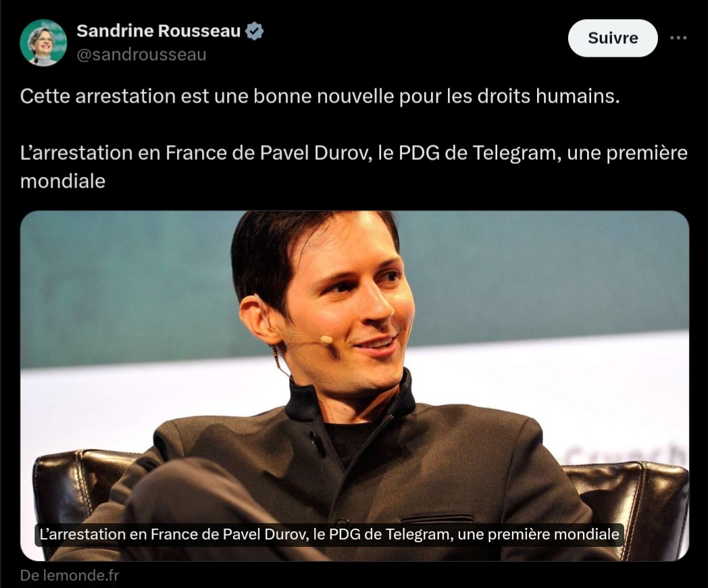The height and width of the screenshot is (588, 708).
Task: Open the three-dot more options menu
Action: click(678, 38)
